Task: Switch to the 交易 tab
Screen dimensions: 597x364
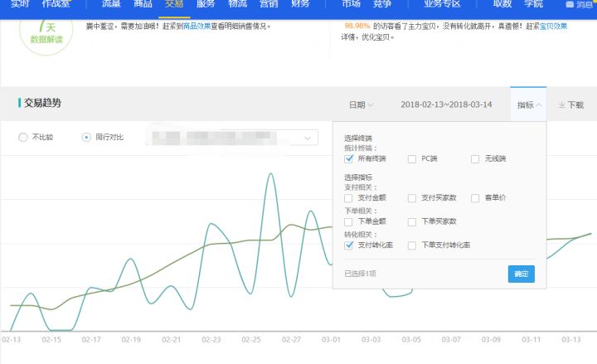Action: pos(174,4)
